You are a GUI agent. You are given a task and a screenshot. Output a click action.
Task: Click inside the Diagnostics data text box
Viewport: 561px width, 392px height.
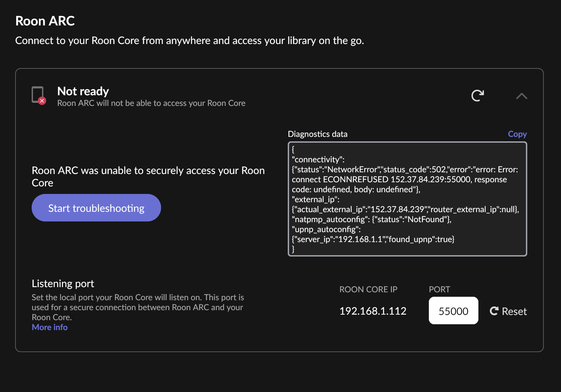(x=407, y=199)
